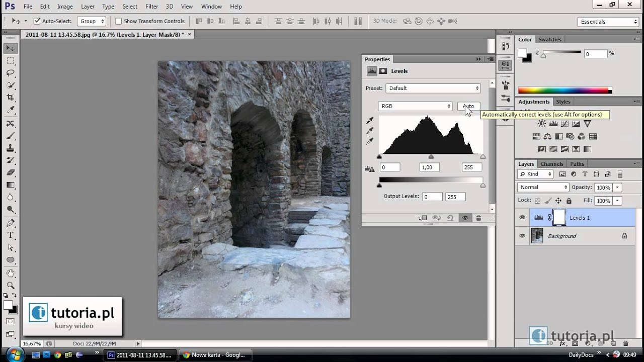Click the foreground color swatch in toolbox
The image size is (644, 362).
[8, 305]
